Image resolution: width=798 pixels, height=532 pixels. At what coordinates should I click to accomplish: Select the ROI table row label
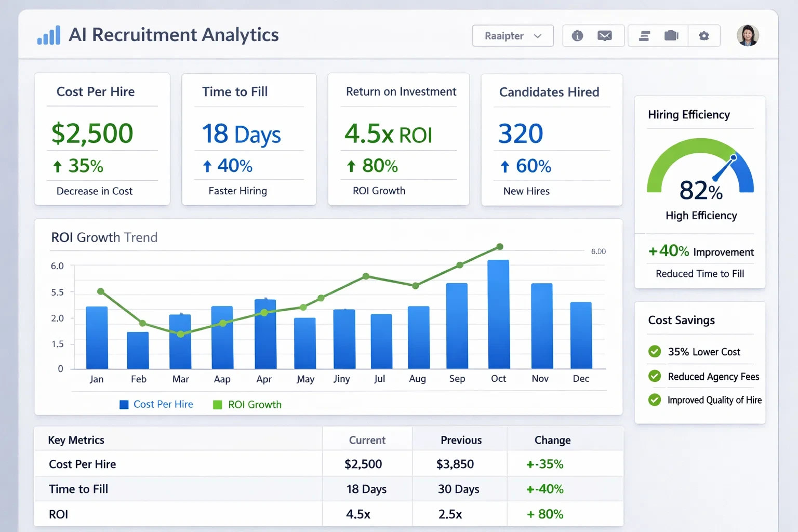tap(58, 514)
